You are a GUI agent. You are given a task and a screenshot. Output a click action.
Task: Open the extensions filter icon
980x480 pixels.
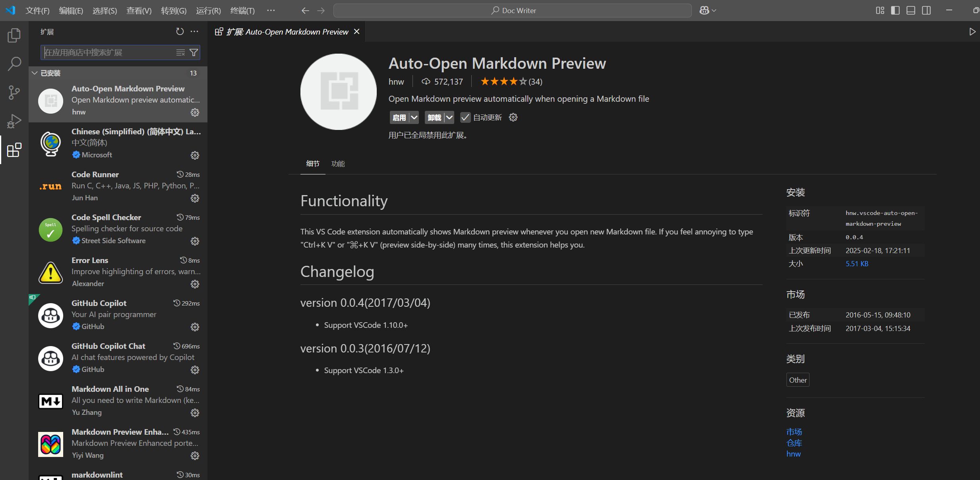[194, 52]
